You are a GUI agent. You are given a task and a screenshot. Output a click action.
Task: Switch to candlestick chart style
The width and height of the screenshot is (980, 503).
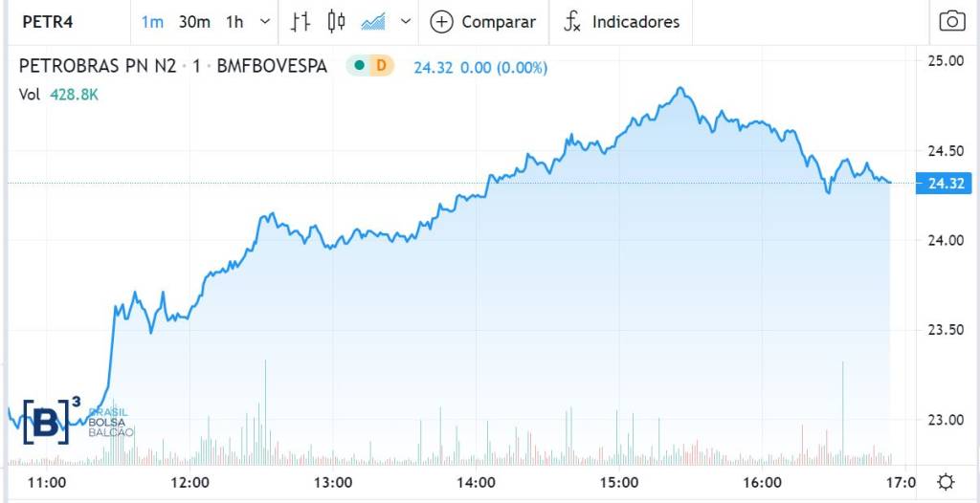(x=336, y=21)
